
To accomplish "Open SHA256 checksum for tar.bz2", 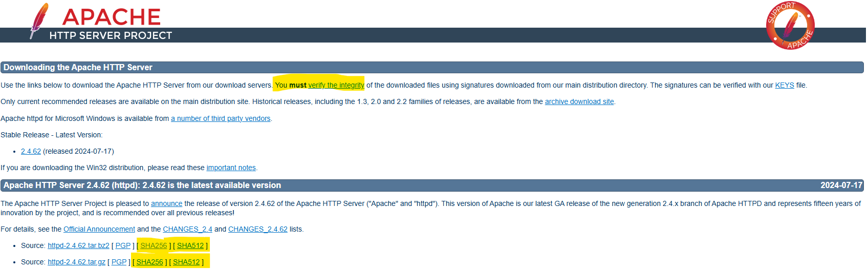I will (x=154, y=245).
